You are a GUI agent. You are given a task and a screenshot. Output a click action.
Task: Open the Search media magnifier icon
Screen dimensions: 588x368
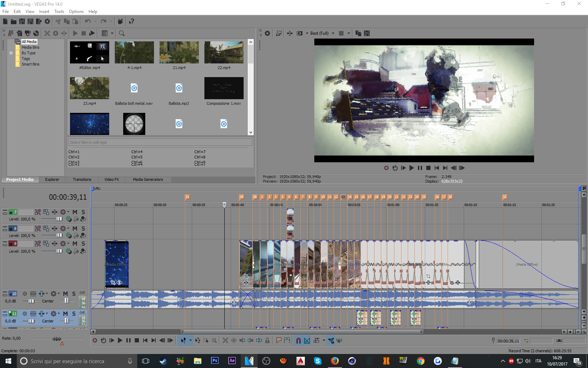coord(122,33)
